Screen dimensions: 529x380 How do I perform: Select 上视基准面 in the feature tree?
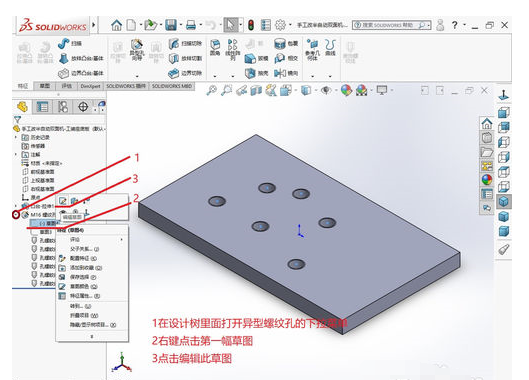[38, 180]
